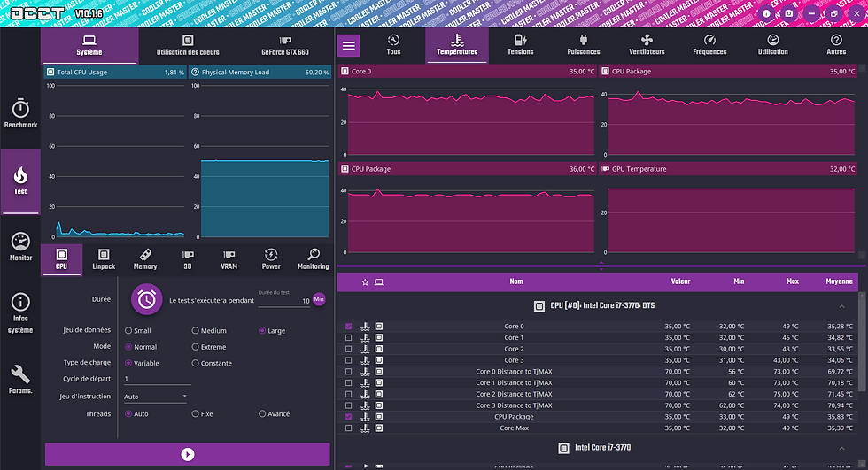
Task: Select Avancé threads radio
Action: point(262,413)
